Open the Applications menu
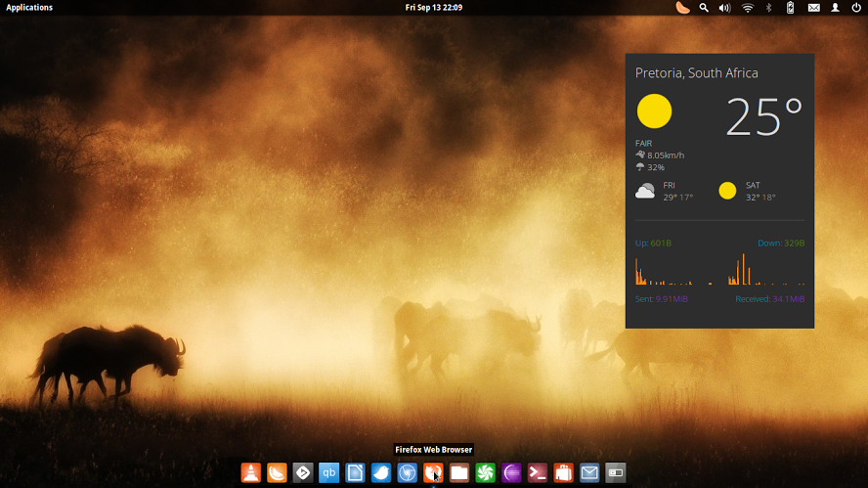Image resolution: width=868 pixels, height=488 pixels. (x=29, y=7)
